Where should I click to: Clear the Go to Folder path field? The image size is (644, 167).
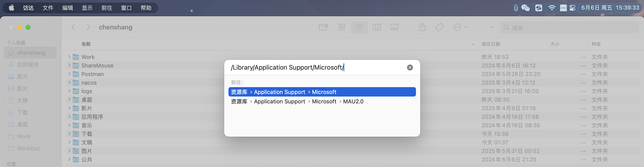click(410, 67)
